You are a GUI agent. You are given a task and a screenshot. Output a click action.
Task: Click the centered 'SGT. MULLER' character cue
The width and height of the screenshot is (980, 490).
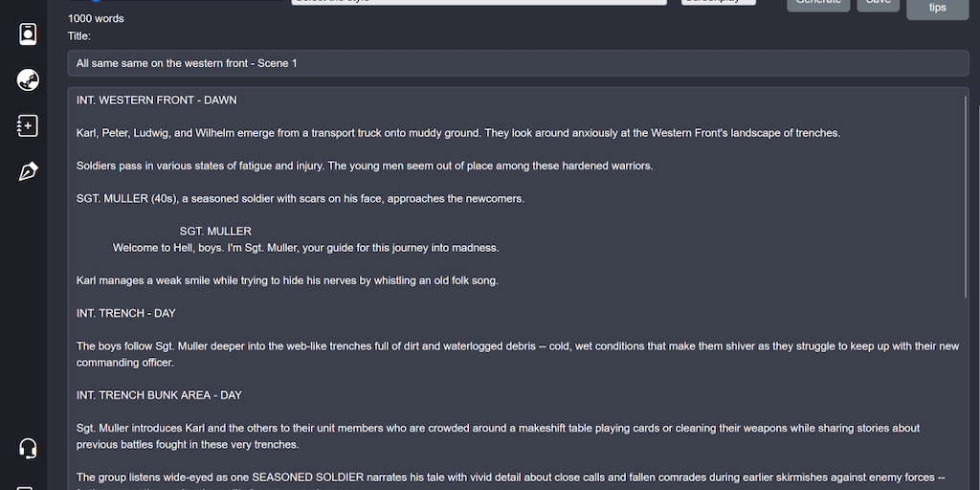215,231
